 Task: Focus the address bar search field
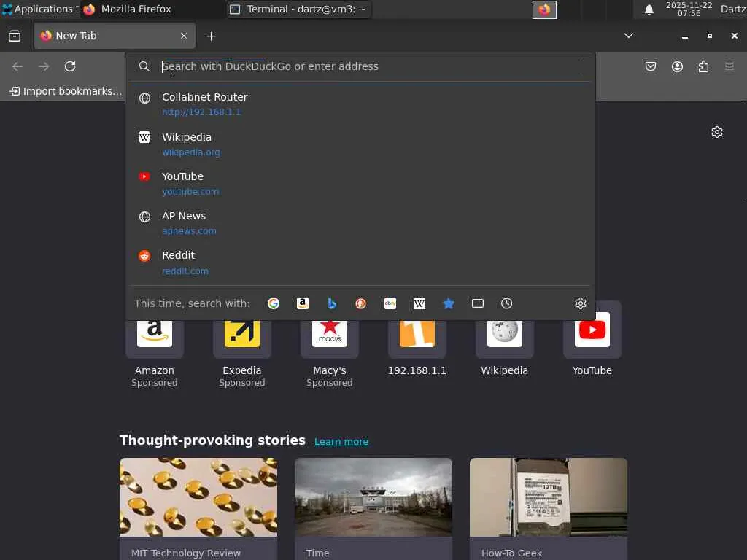tap(360, 66)
